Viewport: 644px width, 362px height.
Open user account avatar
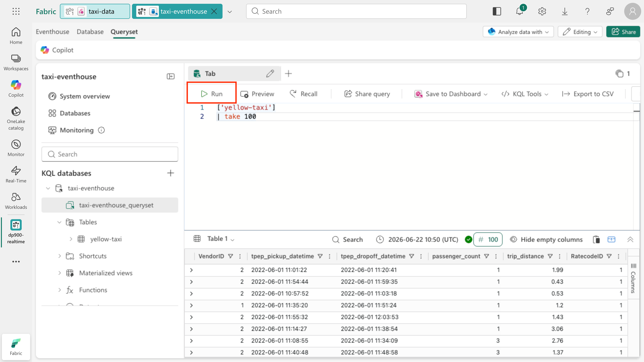[x=632, y=11]
